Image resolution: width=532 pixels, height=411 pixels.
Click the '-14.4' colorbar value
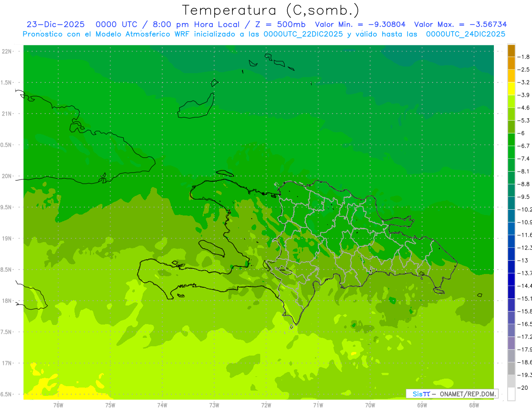click(525, 286)
